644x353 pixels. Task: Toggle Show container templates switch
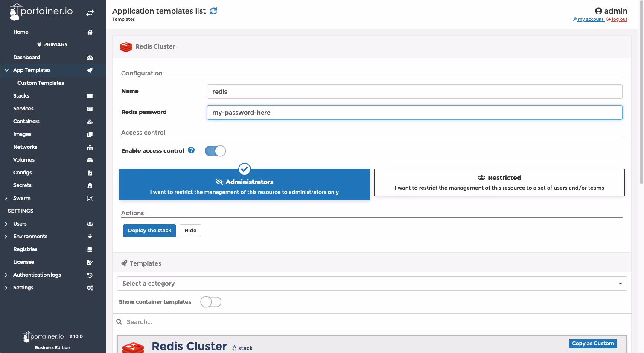pos(211,302)
